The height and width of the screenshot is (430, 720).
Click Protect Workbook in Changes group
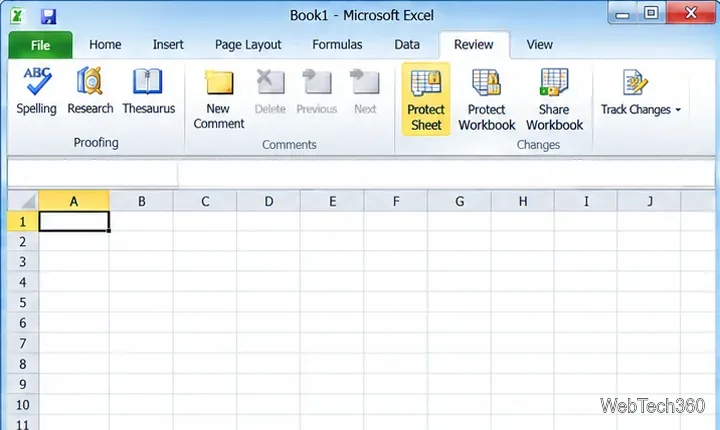point(487,99)
